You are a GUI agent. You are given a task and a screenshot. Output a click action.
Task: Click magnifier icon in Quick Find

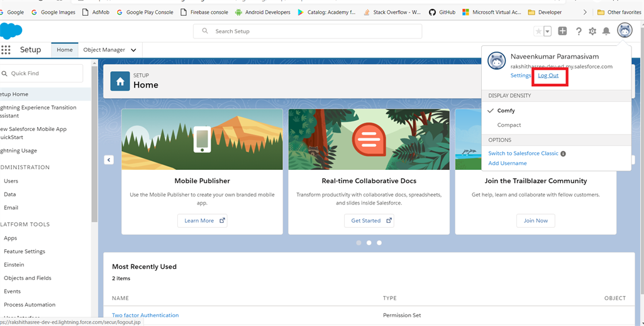(4, 74)
